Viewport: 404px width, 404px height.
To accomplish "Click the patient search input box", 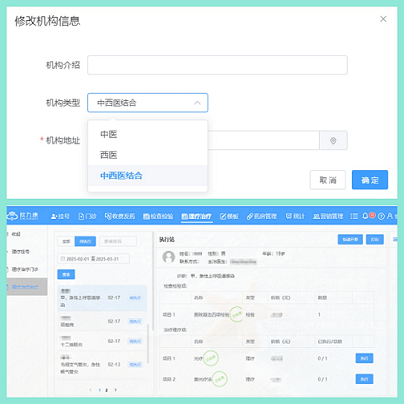I will point(118,241).
